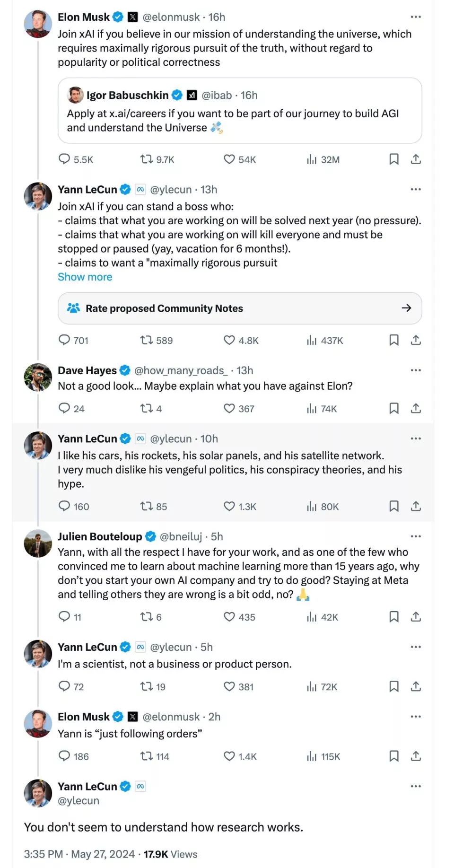Open the 3:35 PM May 27, 2024 timestamp
This screenshot has height=868, width=454.
coord(79,854)
